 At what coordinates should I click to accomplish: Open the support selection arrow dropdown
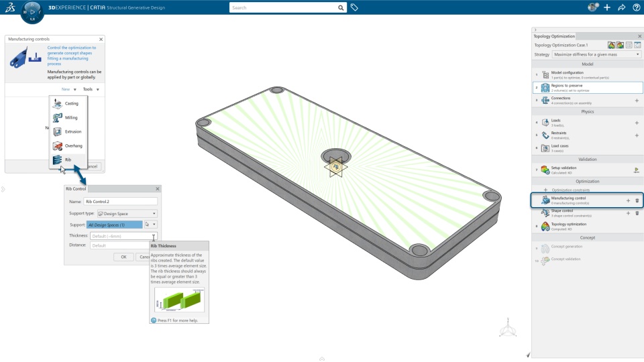click(154, 225)
